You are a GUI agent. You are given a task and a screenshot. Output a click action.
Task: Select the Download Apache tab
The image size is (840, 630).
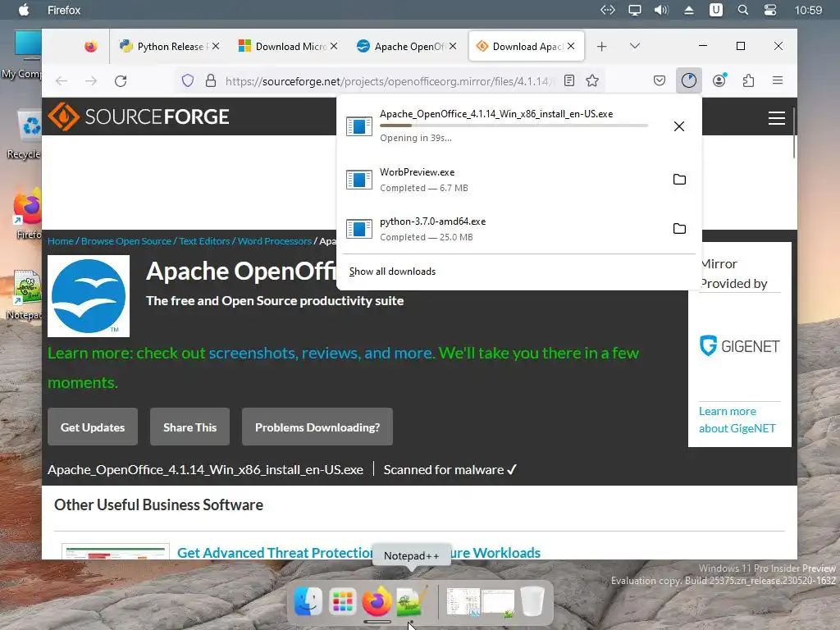pos(526,47)
